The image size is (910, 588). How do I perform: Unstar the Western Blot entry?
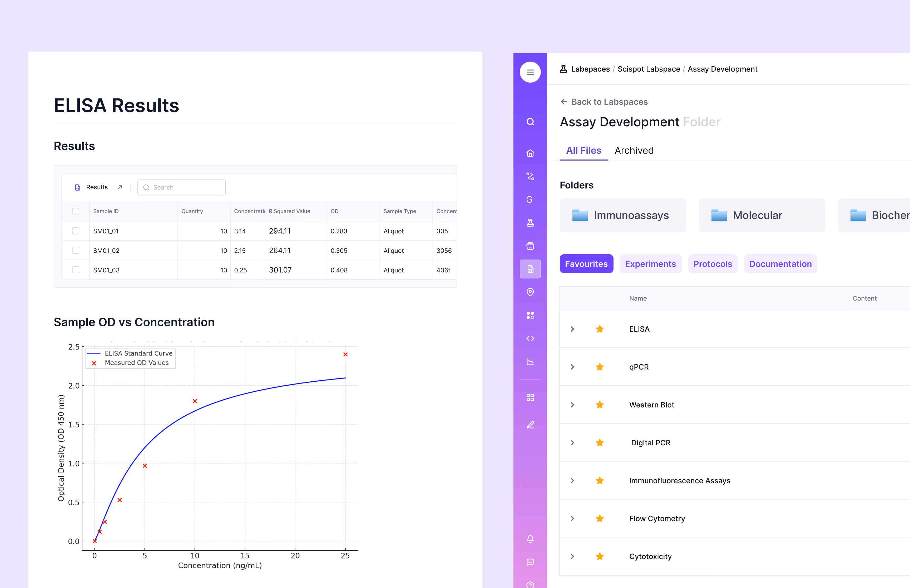[600, 404]
